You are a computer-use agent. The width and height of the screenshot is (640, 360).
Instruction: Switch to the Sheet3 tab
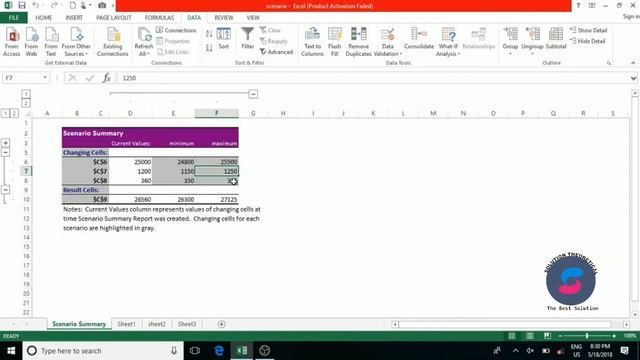coord(187,324)
